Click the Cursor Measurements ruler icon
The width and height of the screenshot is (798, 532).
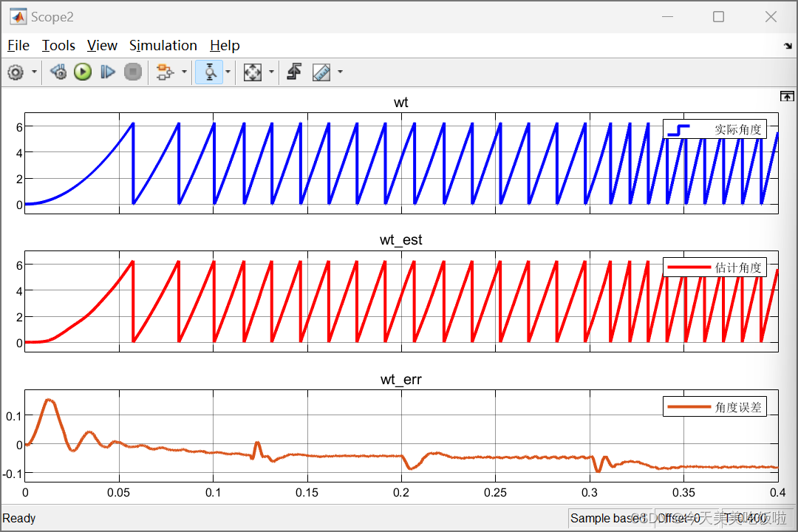coord(321,72)
